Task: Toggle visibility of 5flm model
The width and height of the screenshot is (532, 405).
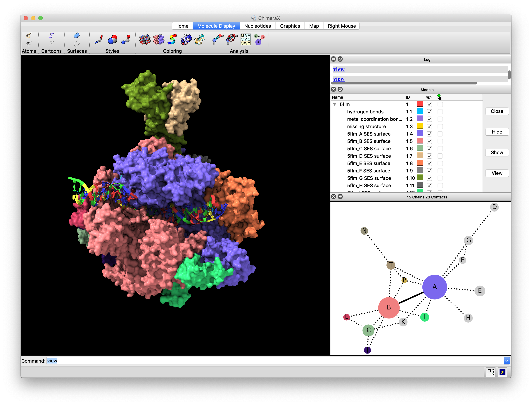Action: tap(429, 104)
